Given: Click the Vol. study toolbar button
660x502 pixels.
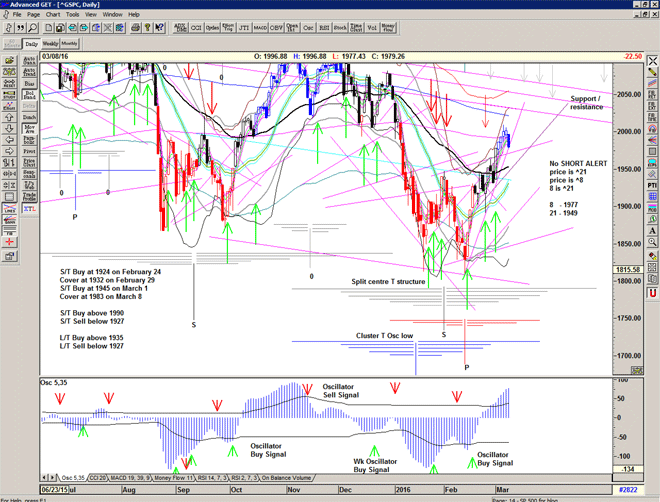Looking at the screenshot, I should click(x=372, y=29).
